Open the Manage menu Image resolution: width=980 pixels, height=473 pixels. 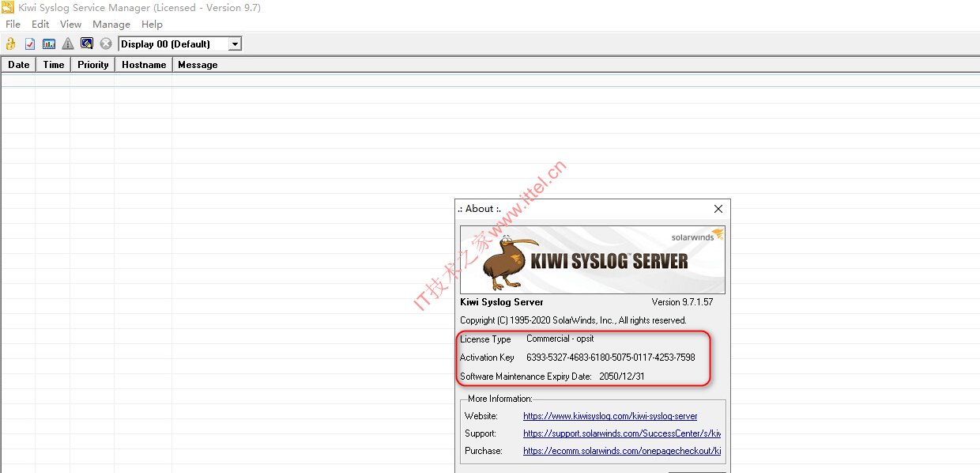111,25
